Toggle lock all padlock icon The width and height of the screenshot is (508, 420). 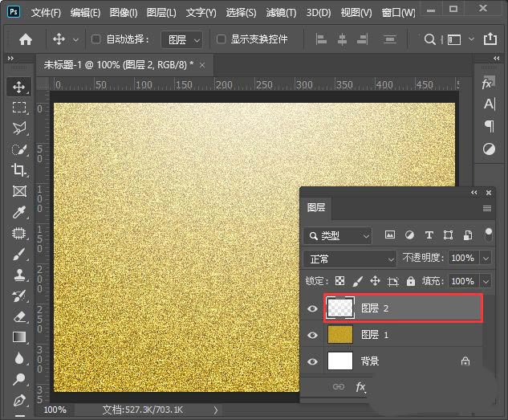coord(411,280)
